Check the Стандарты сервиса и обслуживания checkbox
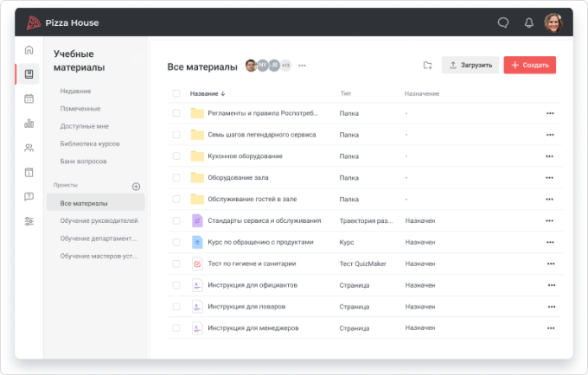The image size is (588, 375). pos(176,220)
